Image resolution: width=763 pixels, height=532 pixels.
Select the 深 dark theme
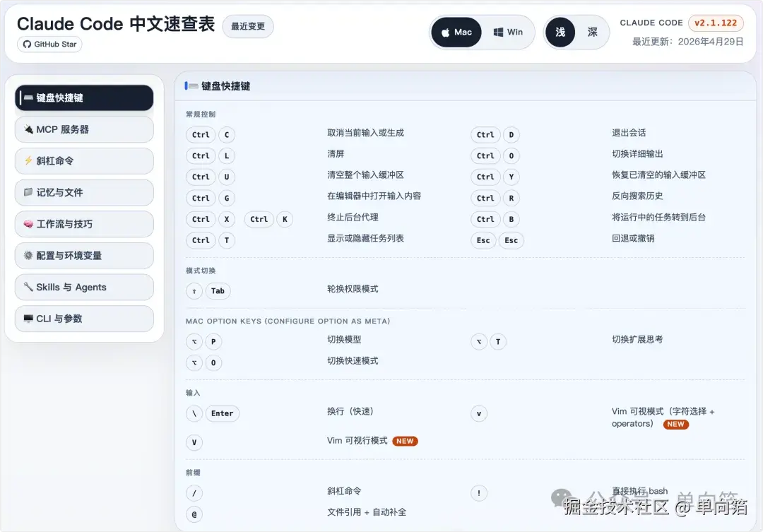point(592,32)
